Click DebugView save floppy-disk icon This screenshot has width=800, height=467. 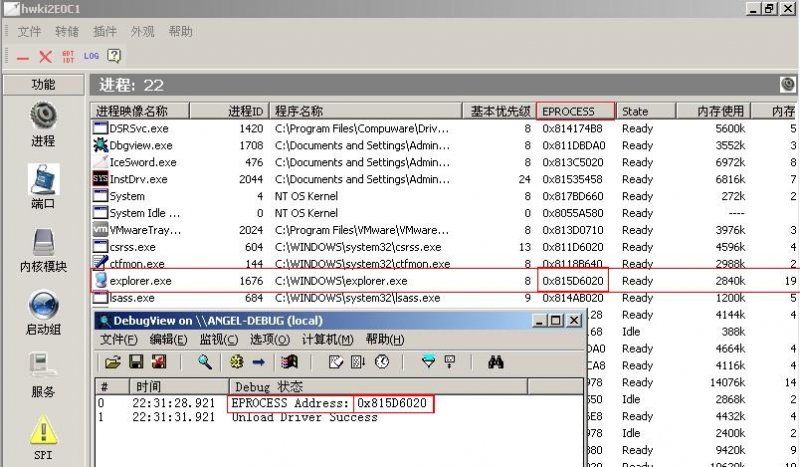click(136, 362)
